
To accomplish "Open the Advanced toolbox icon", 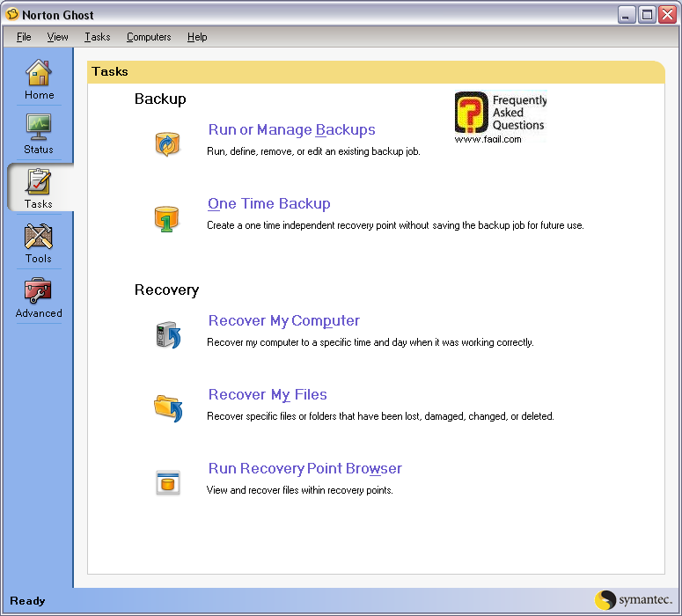I will (x=39, y=291).
